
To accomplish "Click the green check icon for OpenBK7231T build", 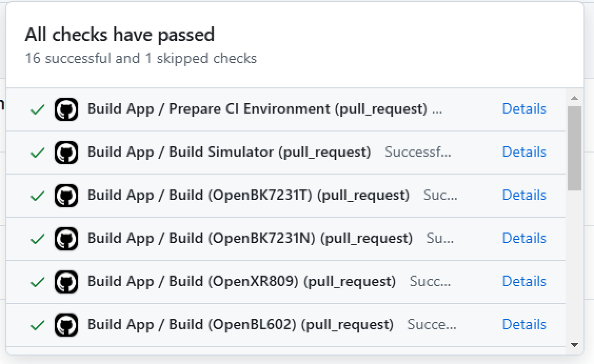I will (36, 195).
